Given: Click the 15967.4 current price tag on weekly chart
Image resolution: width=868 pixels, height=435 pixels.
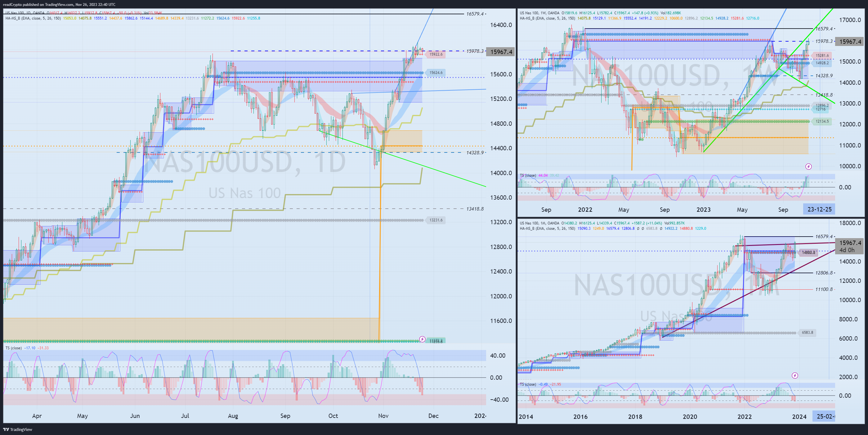Looking at the screenshot, I should pyautogui.click(x=850, y=42).
